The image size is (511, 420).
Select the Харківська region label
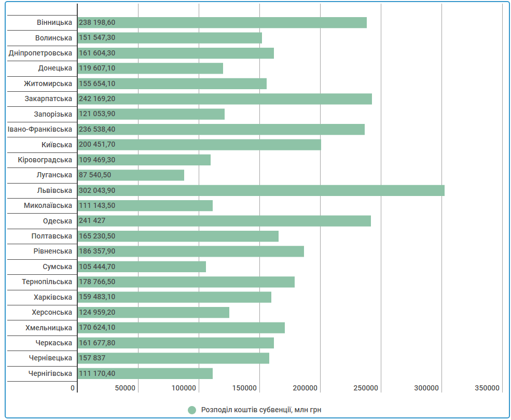coord(52,297)
